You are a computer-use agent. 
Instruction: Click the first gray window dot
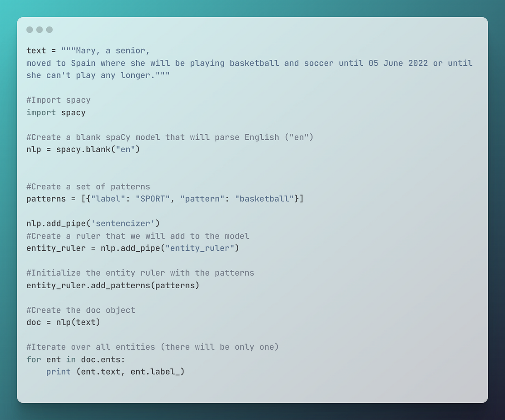pos(29,29)
